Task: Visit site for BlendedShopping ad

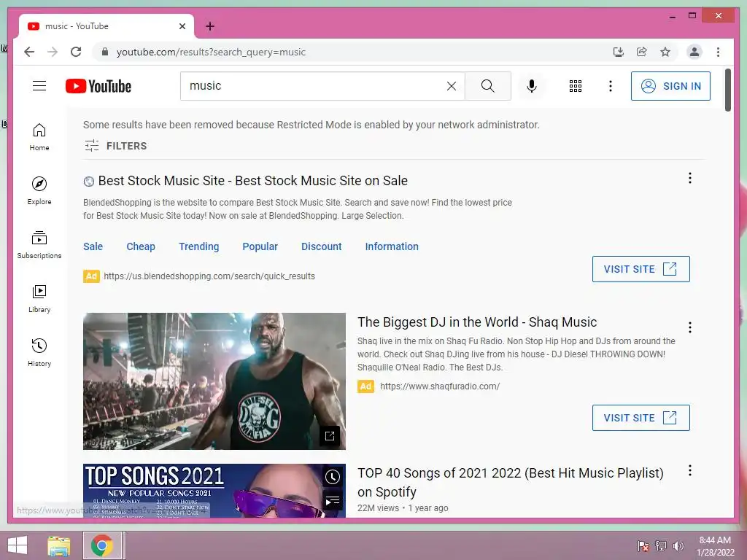Action: [640, 269]
